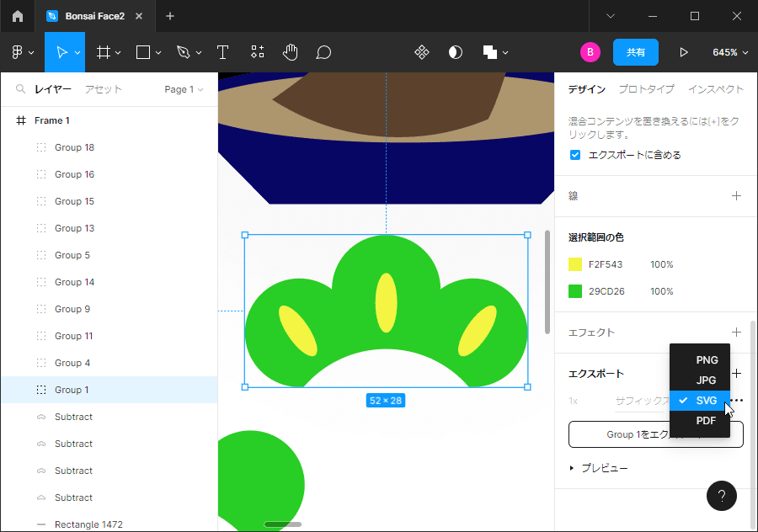This screenshot has width=758, height=532.
Task: Select the Comment tool
Action: point(323,52)
